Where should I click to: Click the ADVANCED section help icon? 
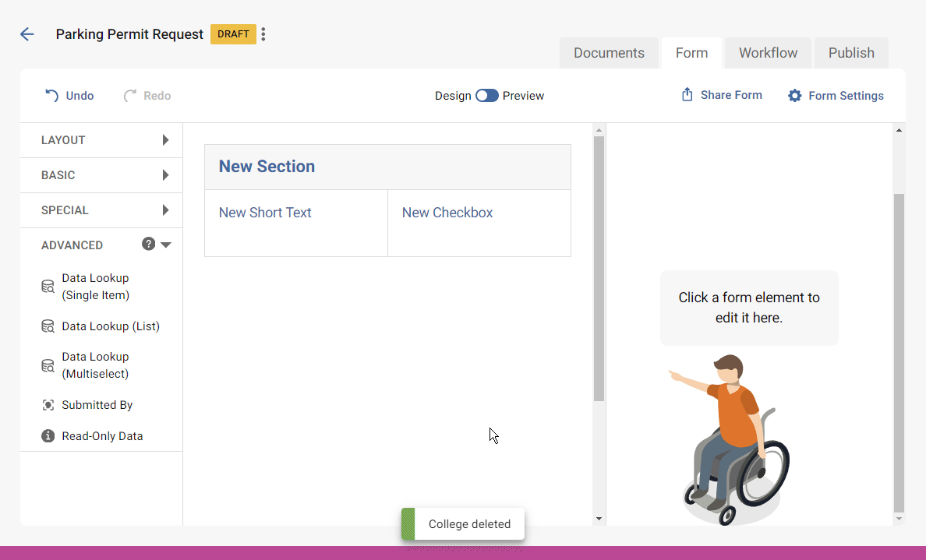[x=148, y=243]
